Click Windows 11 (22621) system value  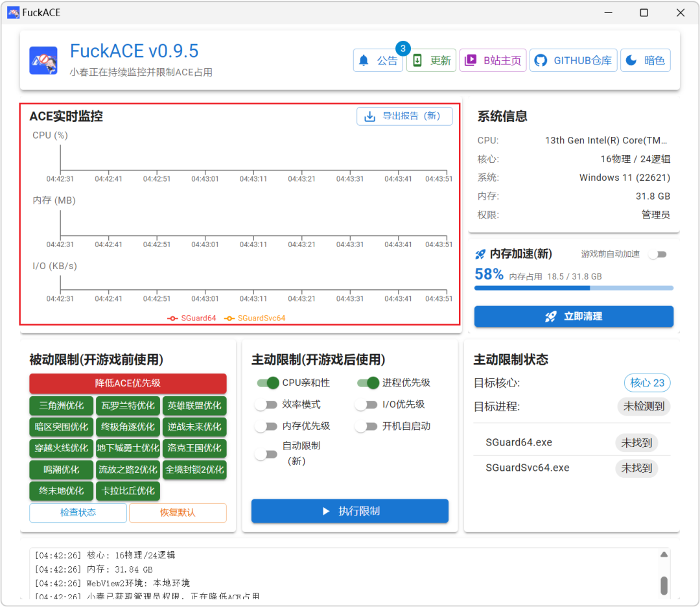click(x=625, y=177)
